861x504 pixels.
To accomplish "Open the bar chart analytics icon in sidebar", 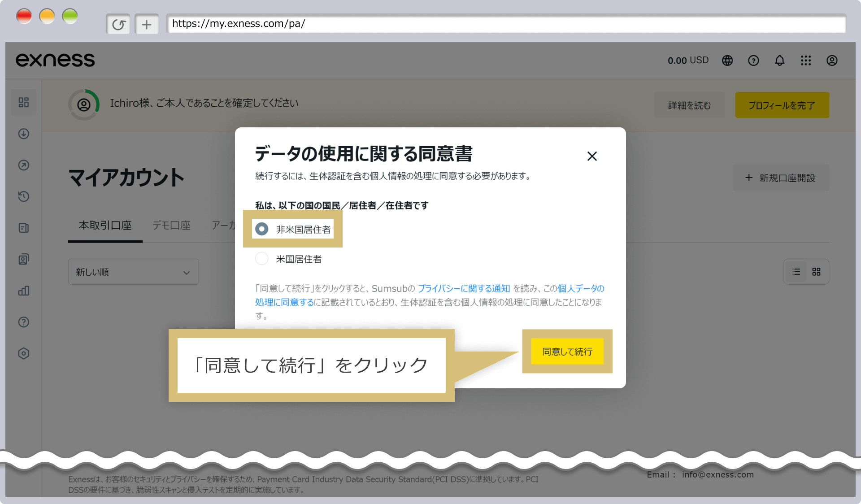I will tap(24, 291).
